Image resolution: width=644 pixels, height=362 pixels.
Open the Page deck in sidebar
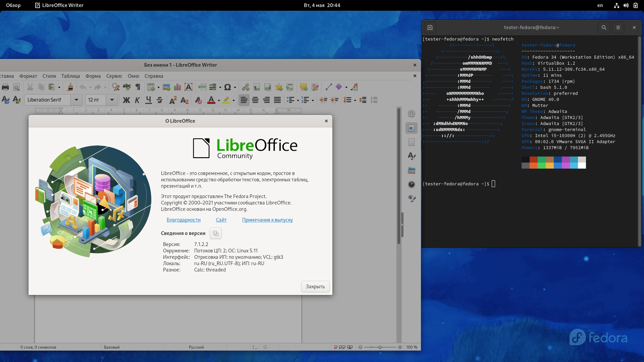pos(412,142)
